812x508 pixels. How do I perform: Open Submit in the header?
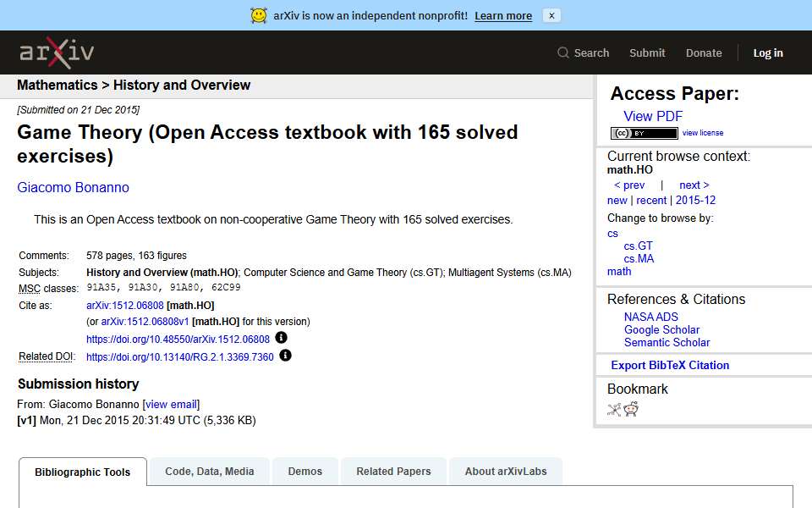coord(647,52)
